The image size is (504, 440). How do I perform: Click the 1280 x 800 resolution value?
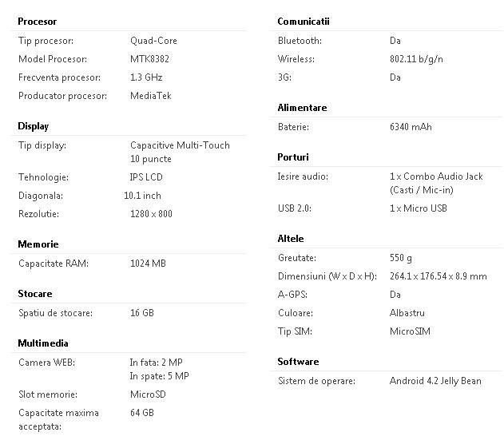(x=151, y=214)
